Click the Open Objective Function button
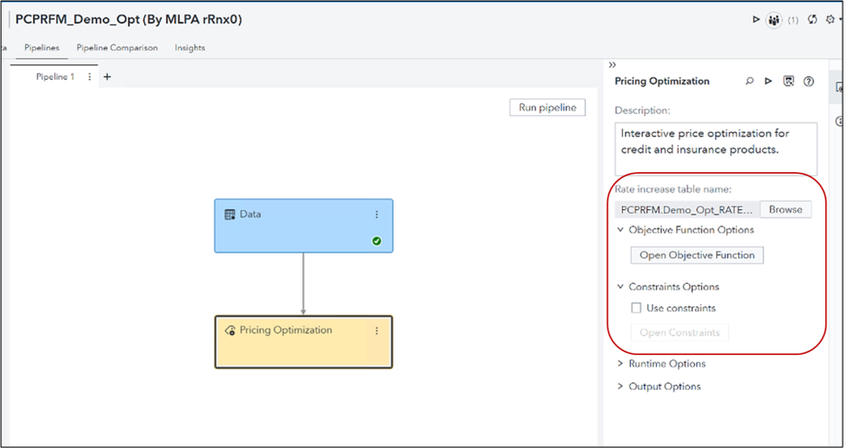Screen dimensions: 868x448 click(x=697, y=255)
